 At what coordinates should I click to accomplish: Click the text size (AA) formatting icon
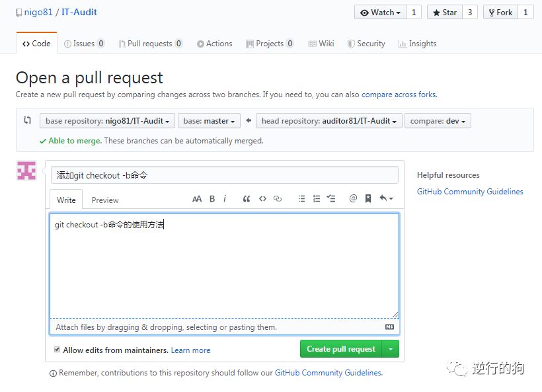[x=197, y=199]
